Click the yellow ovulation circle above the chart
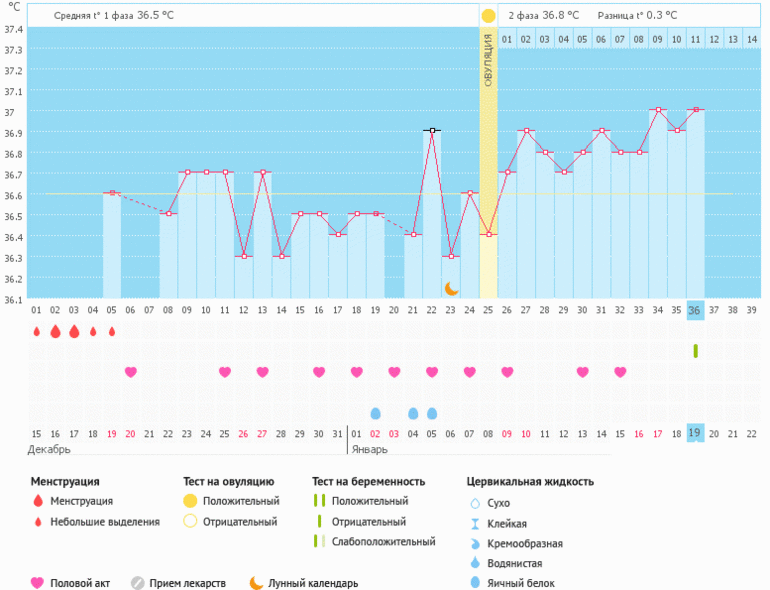This screenshot has height=590, width=770. [488, 16]
